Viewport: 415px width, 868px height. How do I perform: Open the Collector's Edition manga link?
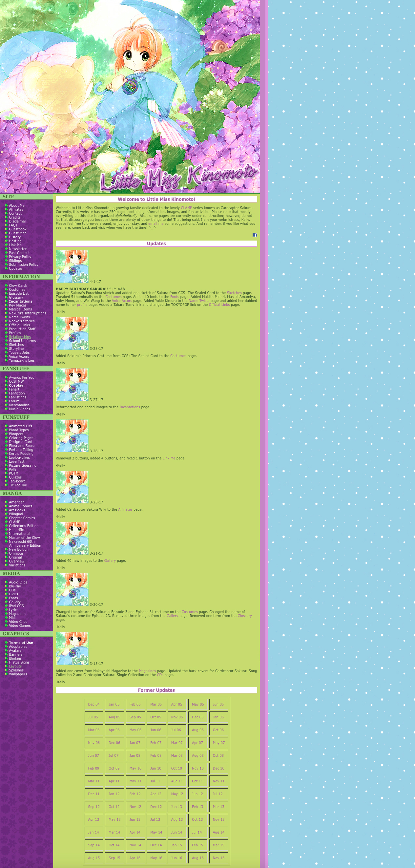click(x=24, y=526)
